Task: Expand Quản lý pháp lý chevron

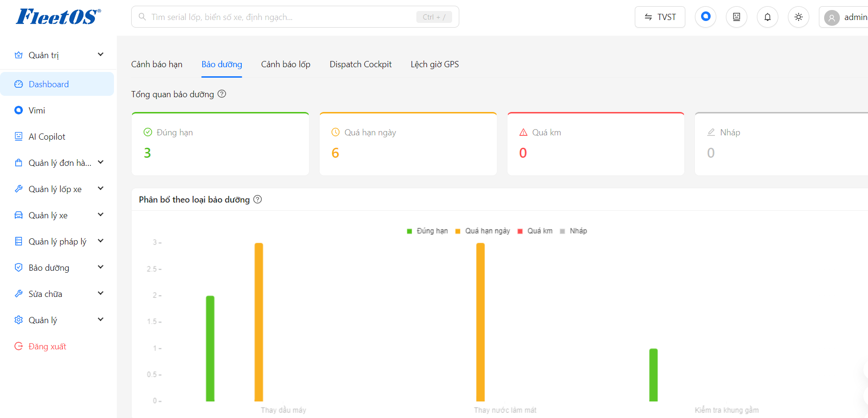Action: [x=101, y=241]
